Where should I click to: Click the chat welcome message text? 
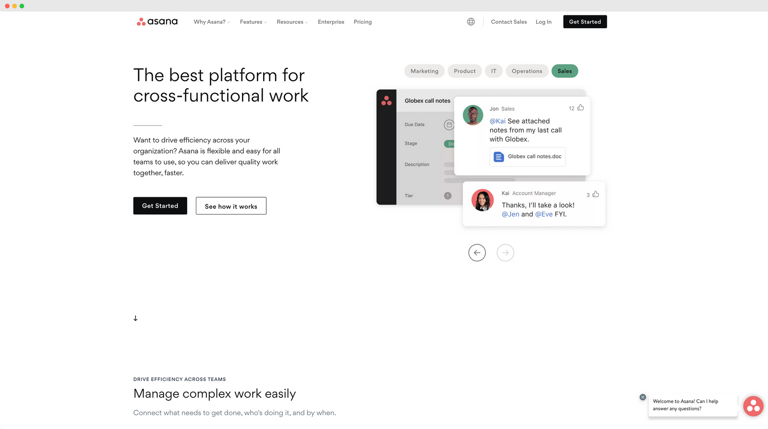click(685, 405)
